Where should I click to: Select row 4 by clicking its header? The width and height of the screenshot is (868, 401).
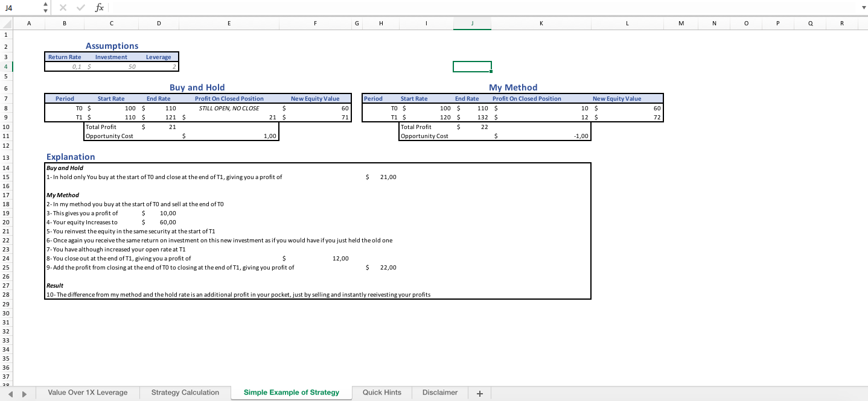(5, 66)
